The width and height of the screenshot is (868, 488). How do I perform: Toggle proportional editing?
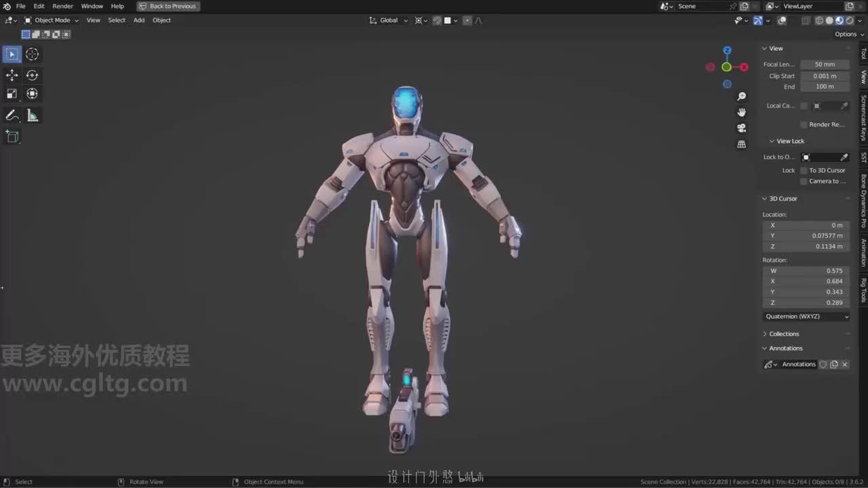(x=467, y=20)
